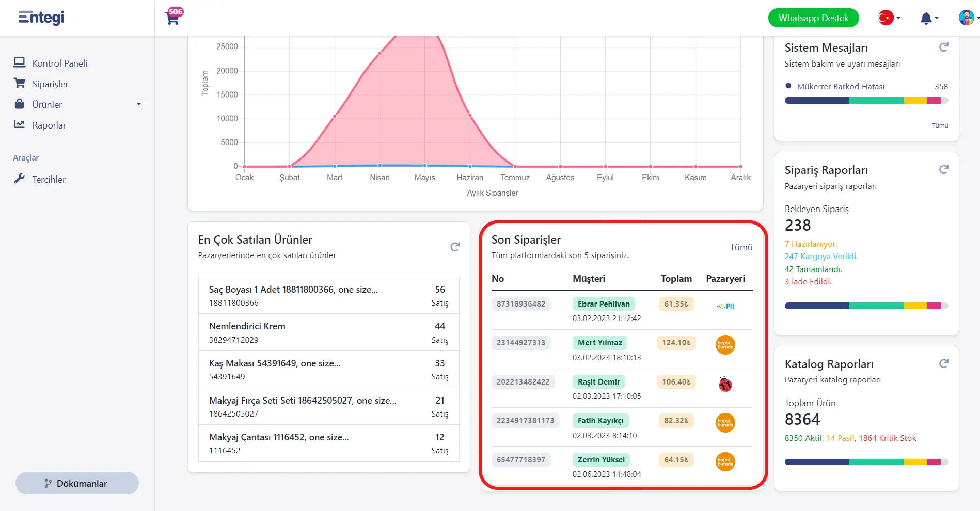Click the Ptt marketplace logo
Image resolution: width=980 pixels, height=511 pixels.
[x=725, y=306]
